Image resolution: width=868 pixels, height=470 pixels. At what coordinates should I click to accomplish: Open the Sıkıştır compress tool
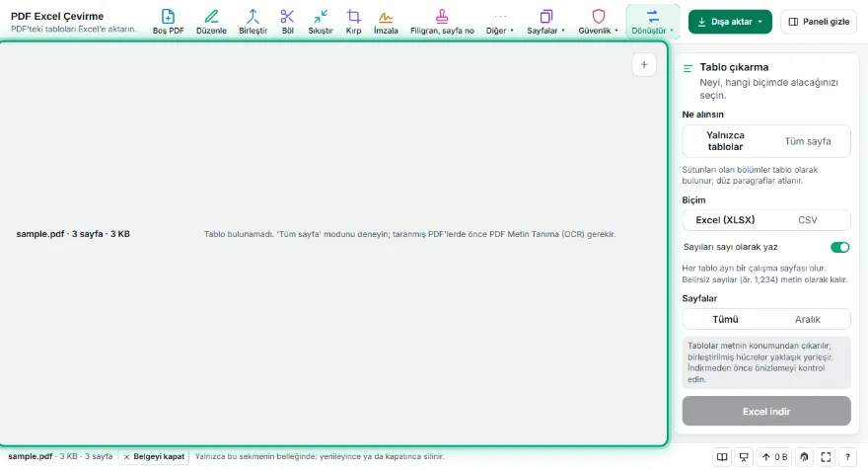point(321,22)
